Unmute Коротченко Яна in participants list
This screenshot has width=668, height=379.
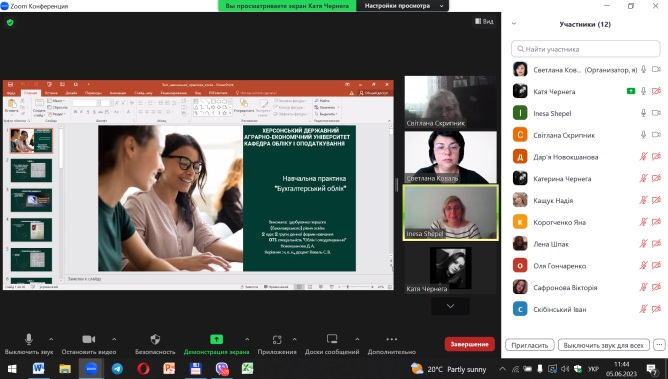644,222
